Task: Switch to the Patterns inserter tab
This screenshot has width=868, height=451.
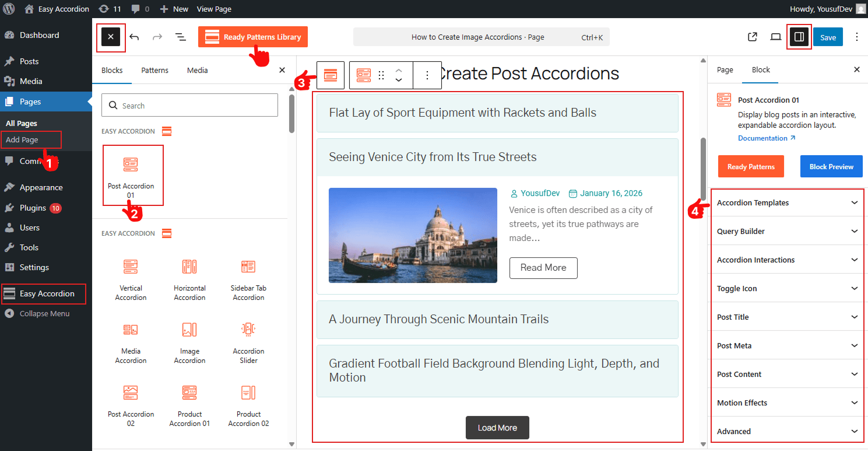Action: pyautogui.click(x=154, y=70)
